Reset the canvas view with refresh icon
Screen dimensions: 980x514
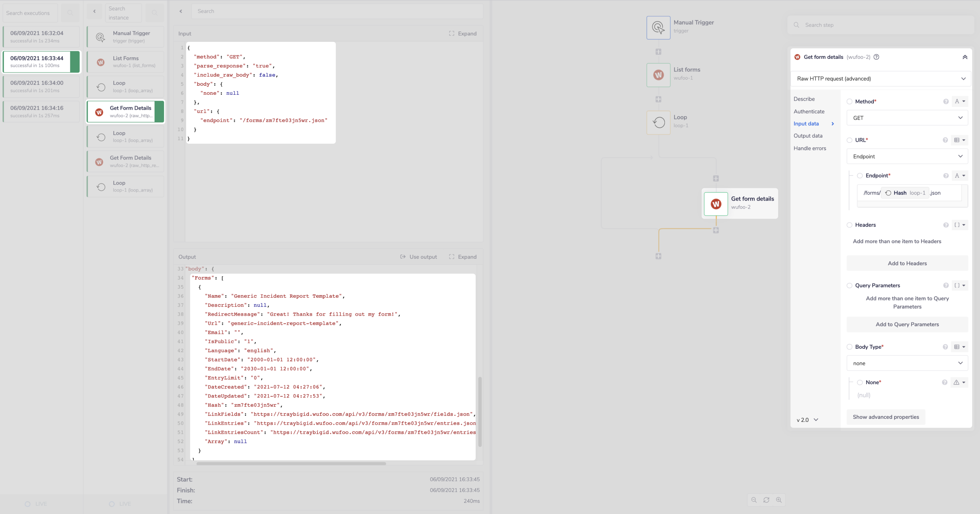pos(767,500)
